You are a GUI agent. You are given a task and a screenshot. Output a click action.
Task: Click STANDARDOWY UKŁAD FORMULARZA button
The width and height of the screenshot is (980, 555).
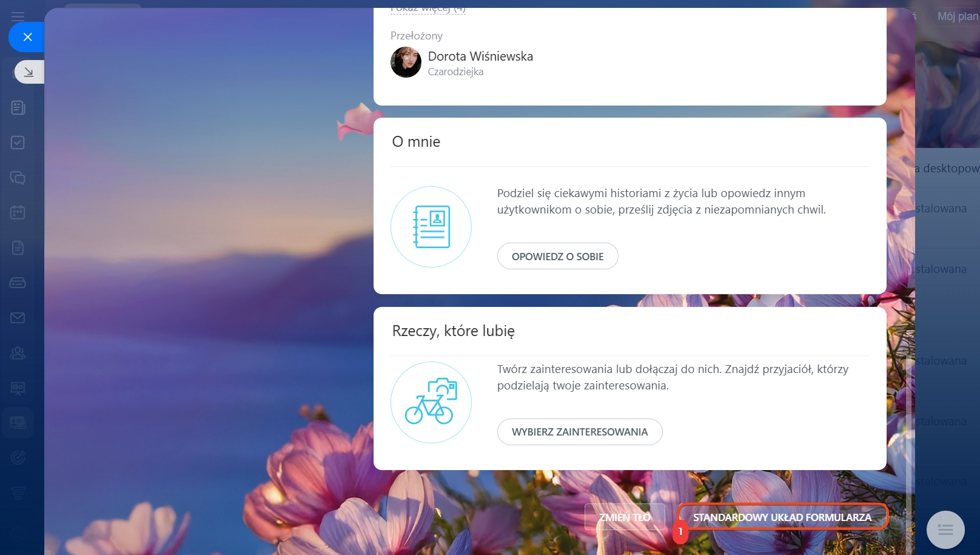(x=782, y=517)
